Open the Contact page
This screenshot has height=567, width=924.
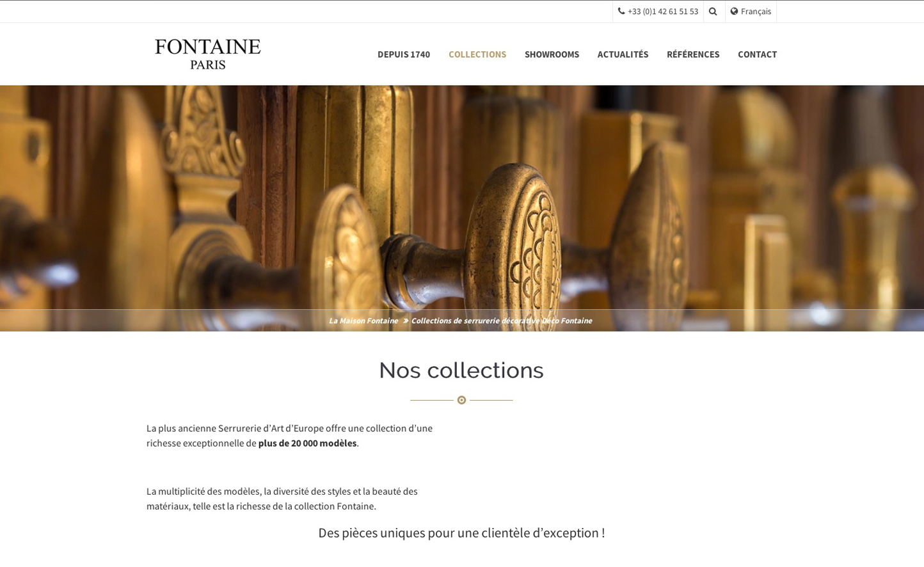[757, 54]
